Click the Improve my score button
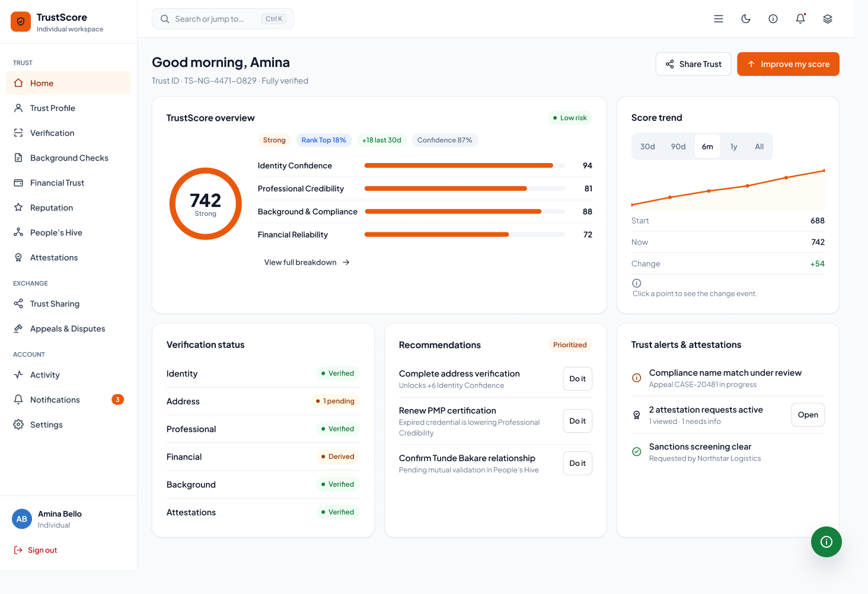 click(788, 64)
